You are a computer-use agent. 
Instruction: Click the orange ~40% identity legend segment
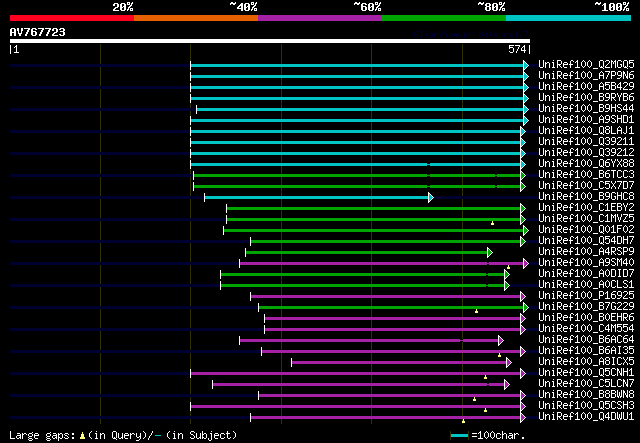point(196,18)
